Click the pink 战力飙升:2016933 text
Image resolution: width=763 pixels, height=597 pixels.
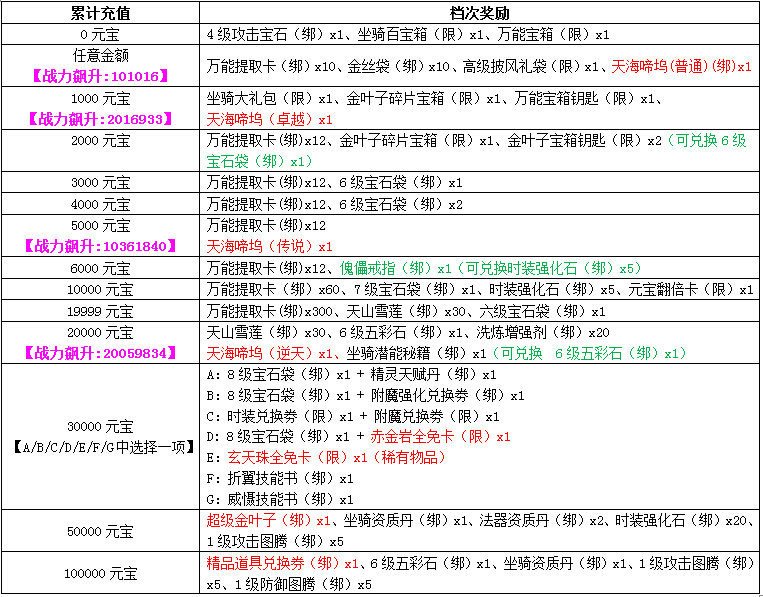(99, 119)
